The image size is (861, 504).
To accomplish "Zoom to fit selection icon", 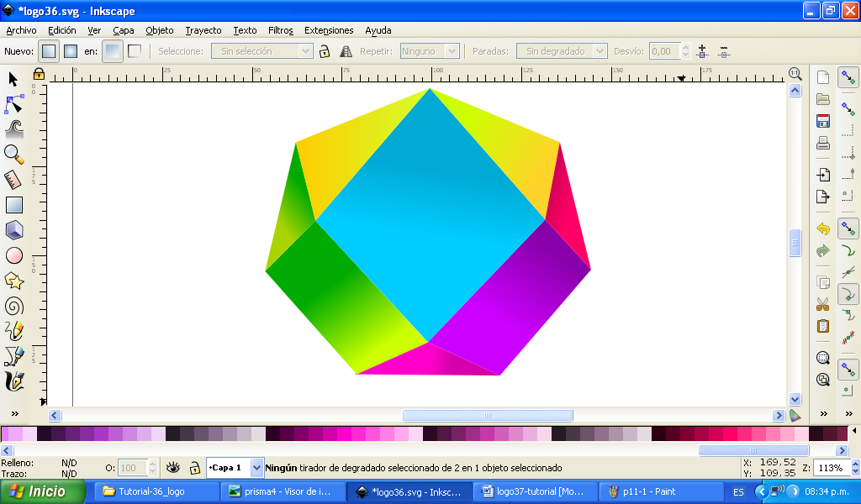I will click(x=822, y=358).
